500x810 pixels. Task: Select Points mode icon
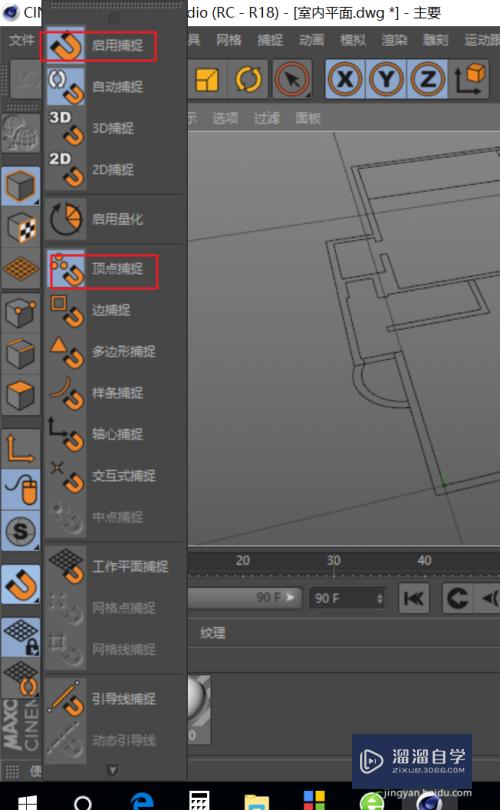pyautogui.click(x=21, y=313)
